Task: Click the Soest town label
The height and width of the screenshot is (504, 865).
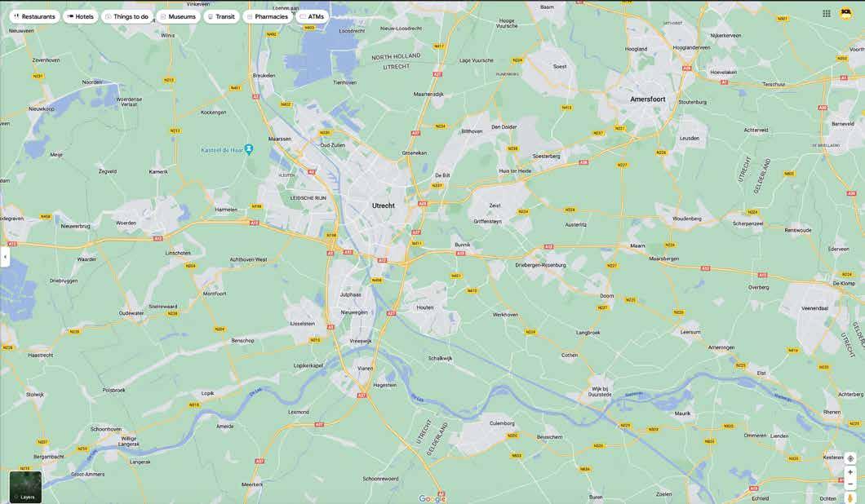Action: click(x=560, y=66)
